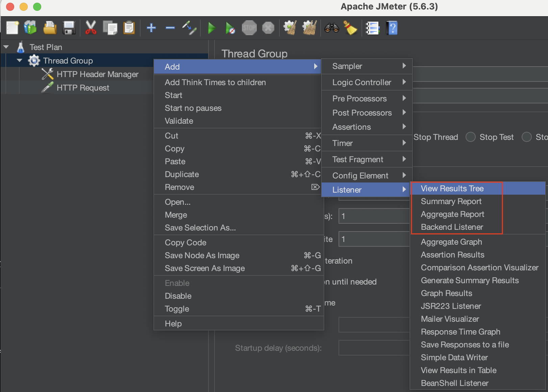The width and height of the screenshot is (548, 392).
Task: Choose Summary Report listener
Action: [478, 201]
